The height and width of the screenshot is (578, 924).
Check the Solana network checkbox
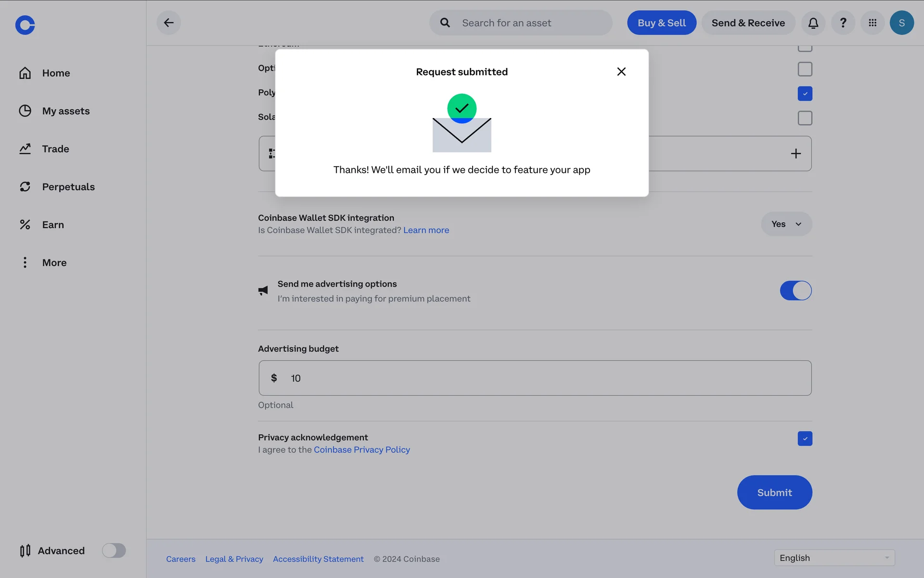click(x=805, y=118)
